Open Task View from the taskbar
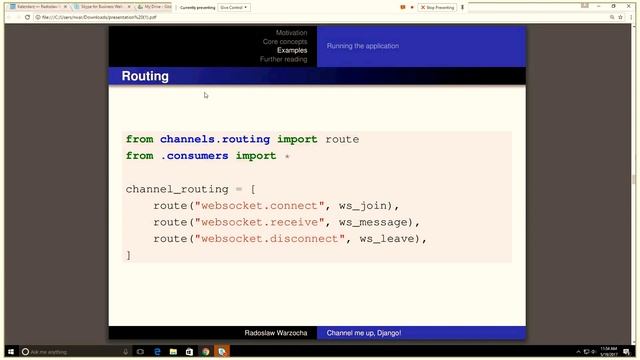The image size is (640, 360). 140,351
